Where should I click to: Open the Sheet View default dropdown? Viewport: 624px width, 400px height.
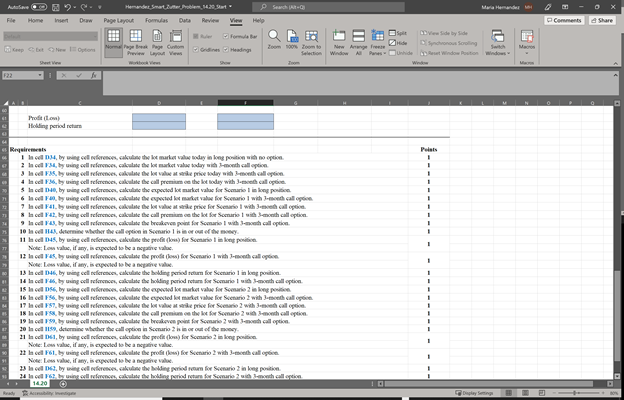51,36
